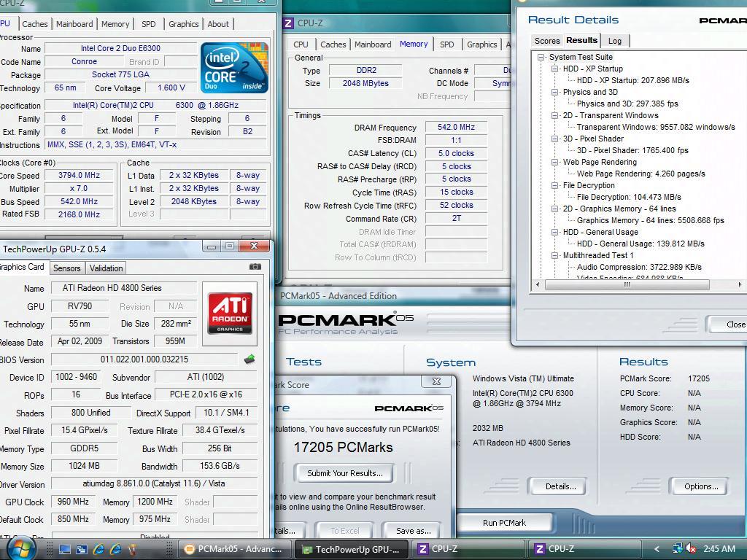
Task: Open Mainboard tab in Memory CPU-Z window
Action: [373, 44]
